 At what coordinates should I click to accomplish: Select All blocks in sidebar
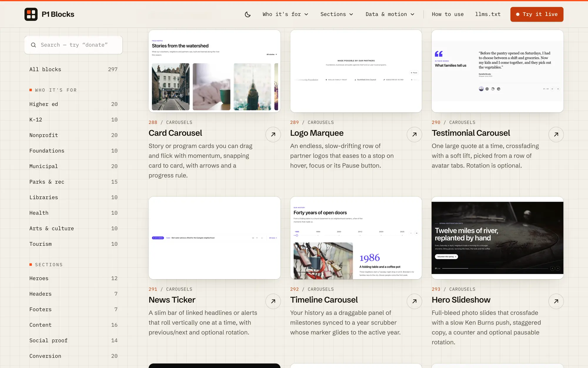(x=73, y=69)
